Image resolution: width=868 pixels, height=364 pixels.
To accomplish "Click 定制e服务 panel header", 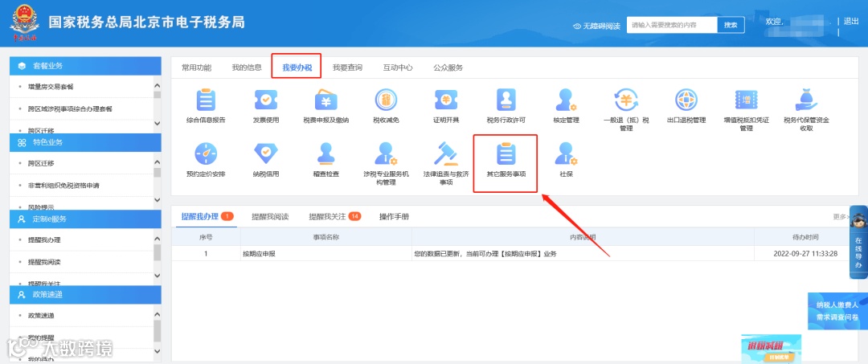I will point(86,219).
